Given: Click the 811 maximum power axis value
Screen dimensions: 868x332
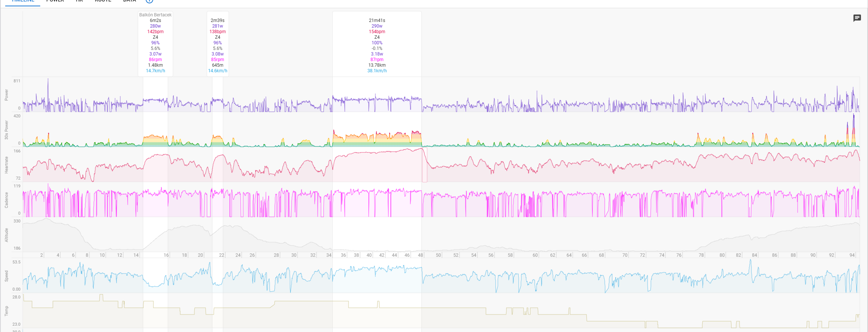Looking at the screenshot, I should [17, 81].
